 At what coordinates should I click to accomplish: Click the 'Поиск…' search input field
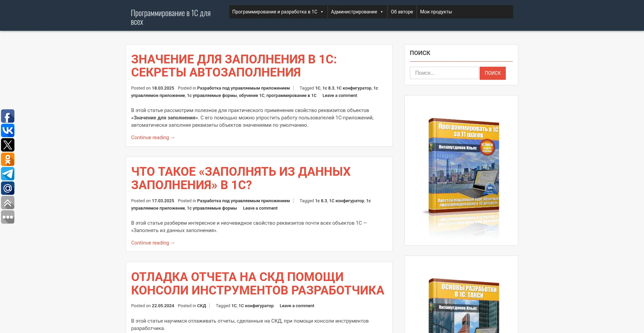[x=444, y=73]
